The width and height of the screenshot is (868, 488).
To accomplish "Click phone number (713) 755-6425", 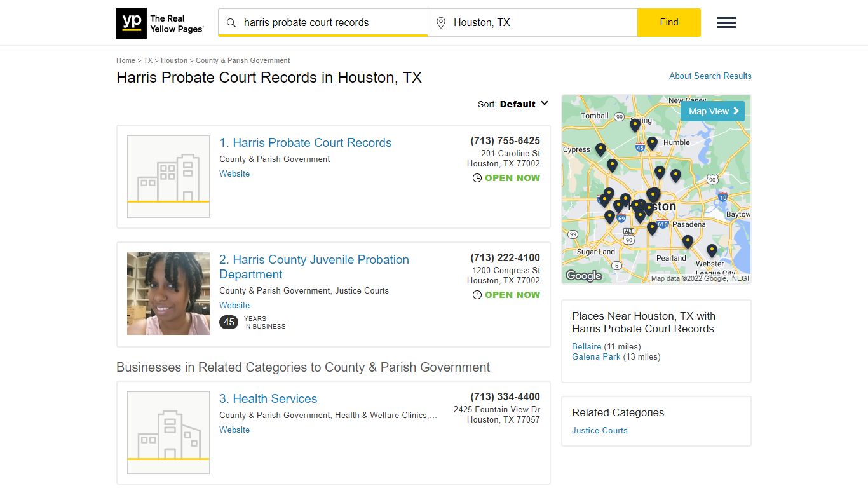I will click(x=505, y=140).
